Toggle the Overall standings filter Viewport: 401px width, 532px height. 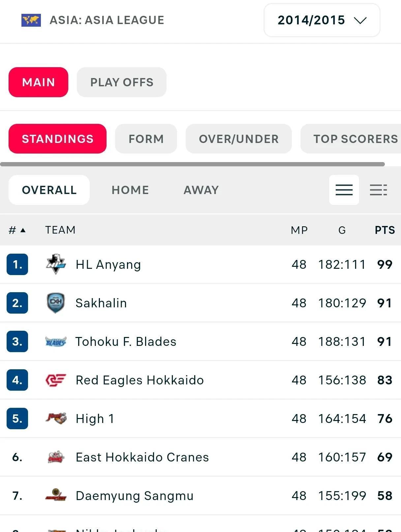coord(49,190)
